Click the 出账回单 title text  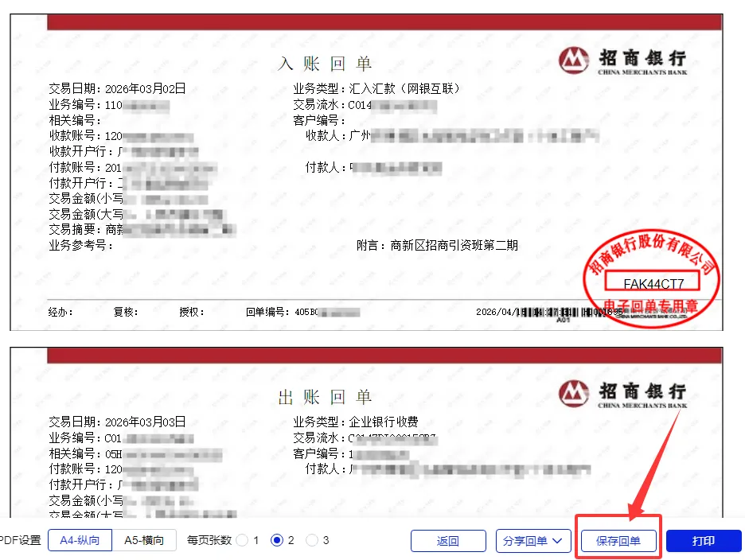[325, 397]
